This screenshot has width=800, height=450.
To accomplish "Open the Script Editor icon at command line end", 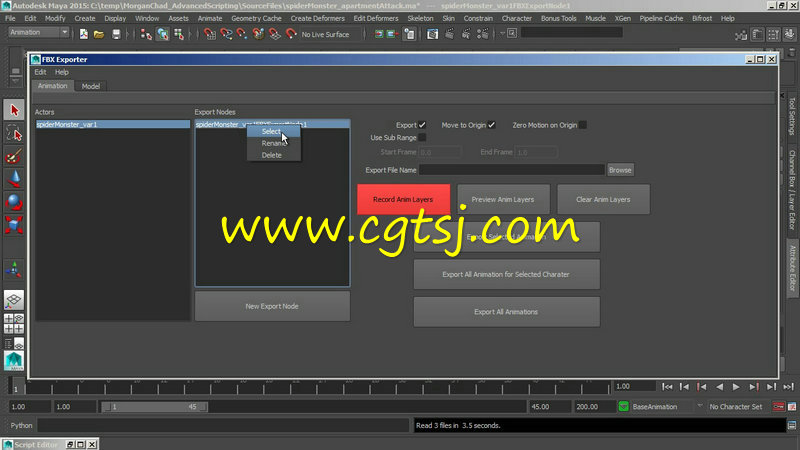I will [792, 425].
